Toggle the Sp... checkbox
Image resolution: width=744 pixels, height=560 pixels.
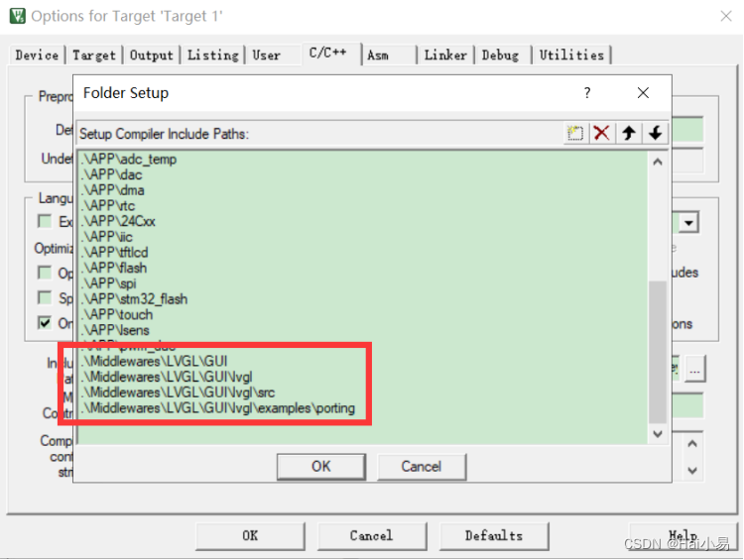(45, 297)
